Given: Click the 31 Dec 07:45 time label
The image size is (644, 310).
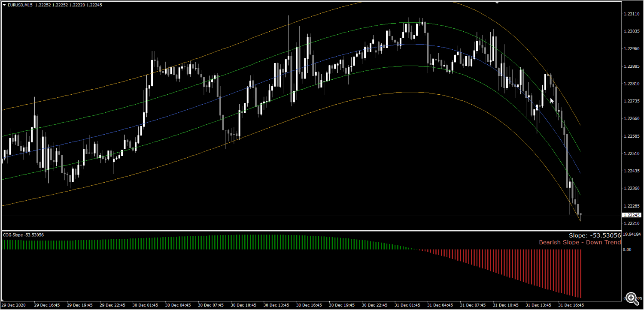Looking at the screenshot, I should (x=473, y=306).
